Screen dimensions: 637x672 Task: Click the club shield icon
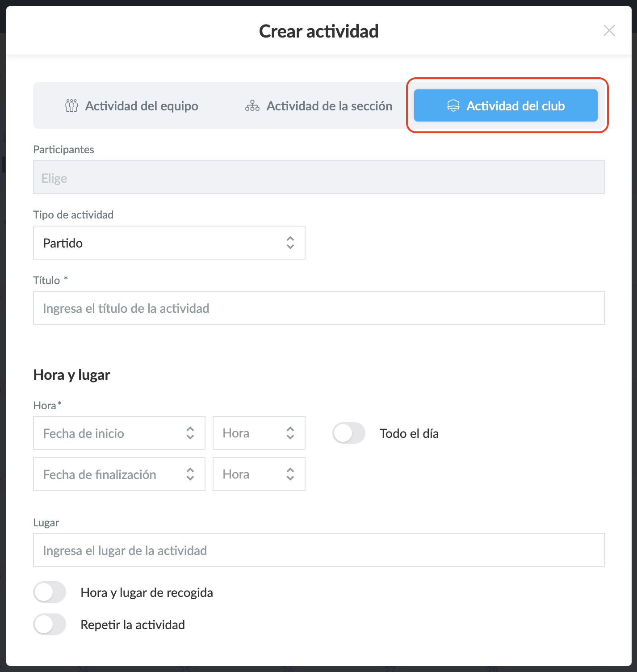click(x=453, y=106)
